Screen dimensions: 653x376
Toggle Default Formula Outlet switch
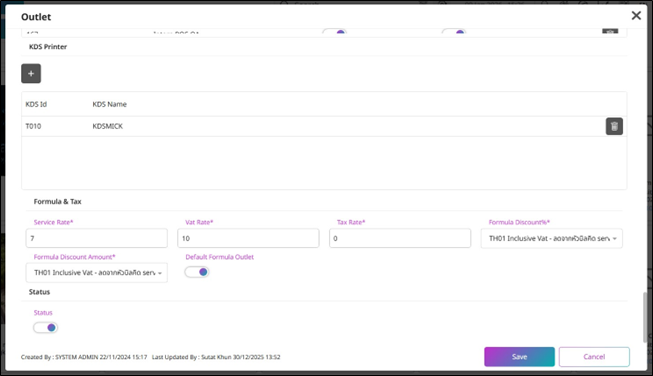click(197, 272)
